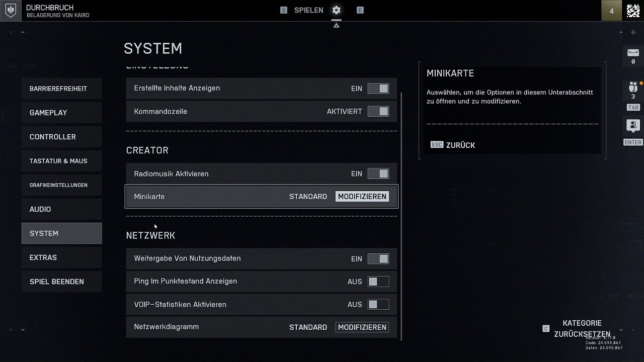Click the ENTER key hint label
Image resolution: width=644 pixels, height=362 pixels.
(633, 142)
